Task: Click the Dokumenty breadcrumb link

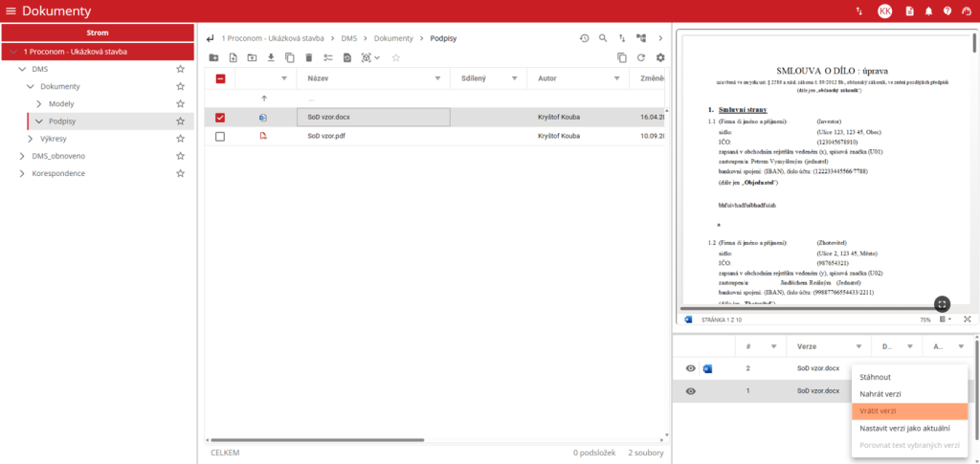Action: point(393,38)
